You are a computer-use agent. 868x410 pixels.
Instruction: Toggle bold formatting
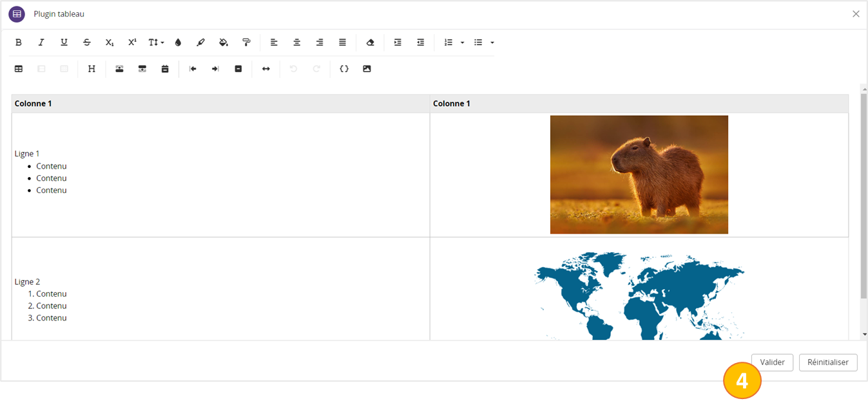pyautogui.click(x=19, y=42)
